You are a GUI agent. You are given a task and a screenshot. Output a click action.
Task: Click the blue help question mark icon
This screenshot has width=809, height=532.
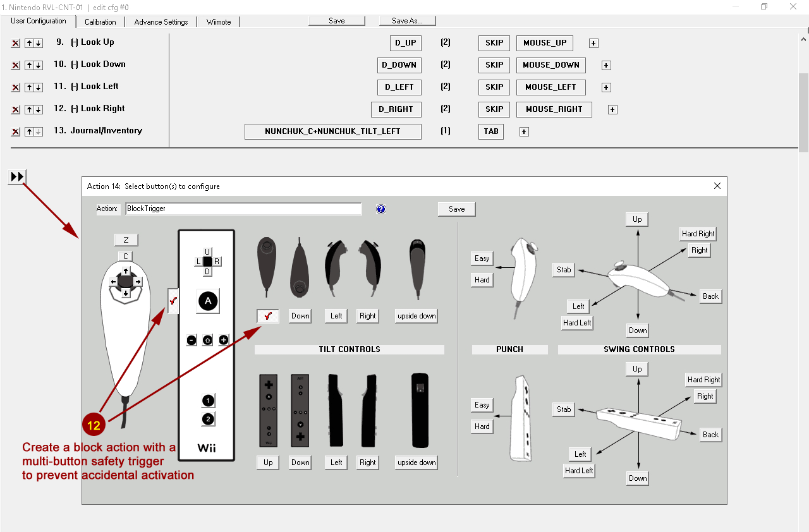click(380, 209)
